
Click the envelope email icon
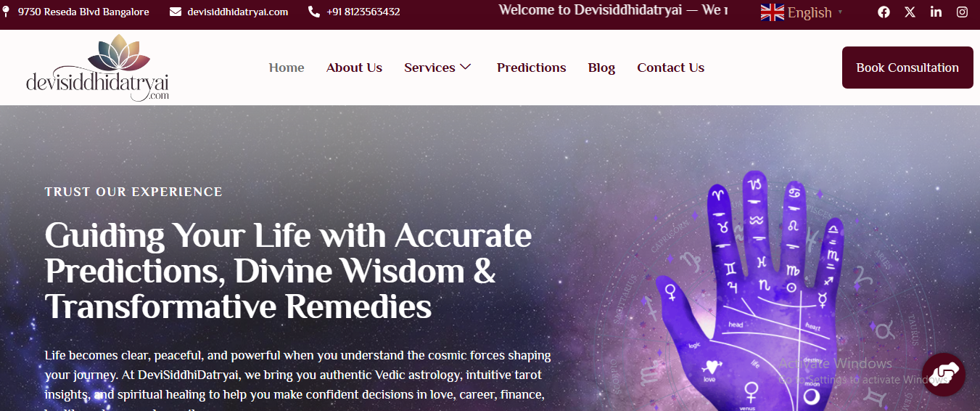click(x=176, y=12)
